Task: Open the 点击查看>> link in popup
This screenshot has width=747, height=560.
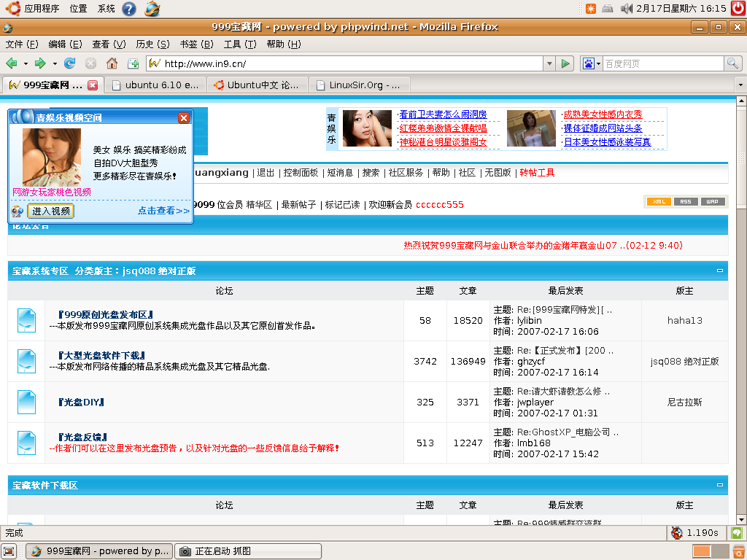Action: pos(163,211)
